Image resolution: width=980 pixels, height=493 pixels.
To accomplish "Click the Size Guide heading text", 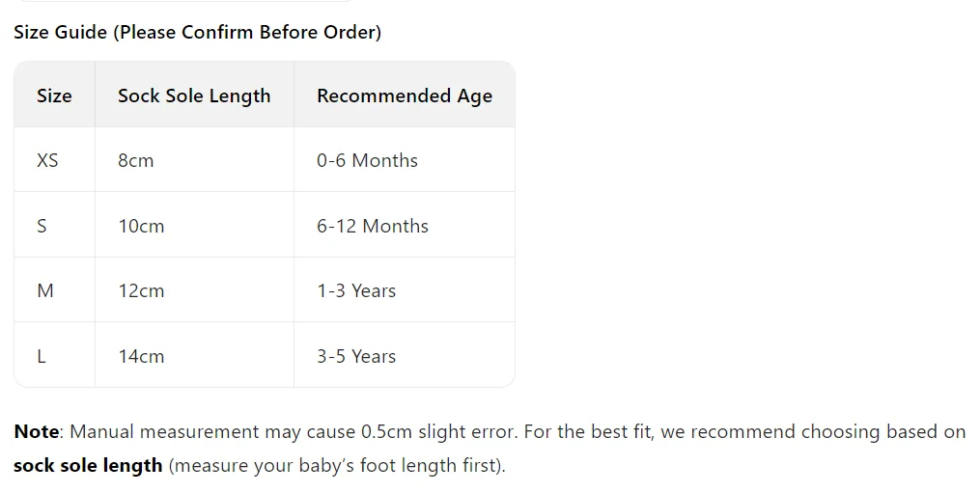I will 198,32.
